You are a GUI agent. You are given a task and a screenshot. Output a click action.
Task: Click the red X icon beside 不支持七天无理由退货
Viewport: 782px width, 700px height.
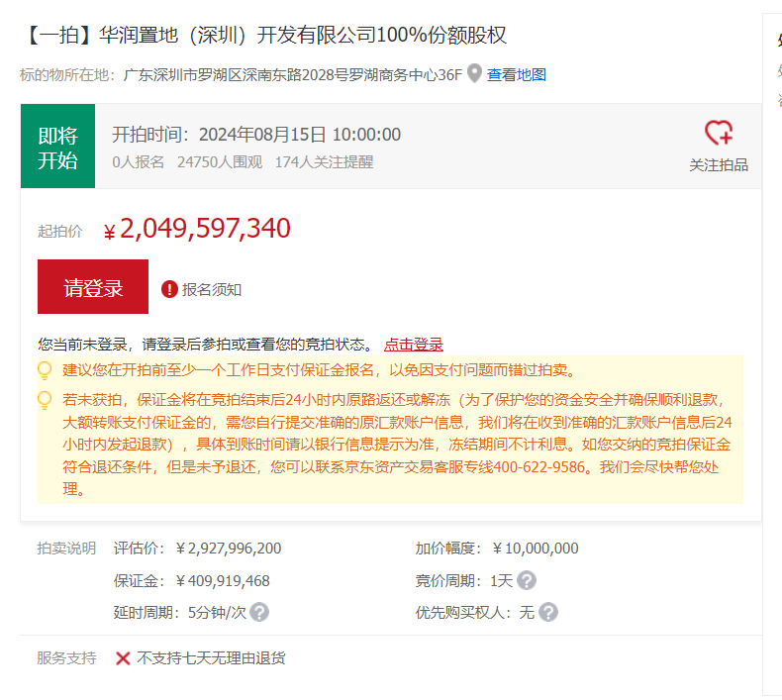click(123, 658)
